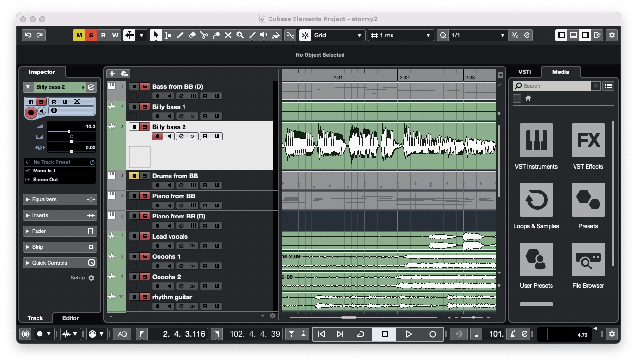The width and height of the screenshot is (637, 364).
Task: Open the 1/1 quantize presets dropdown
Action: coord(478,36)
